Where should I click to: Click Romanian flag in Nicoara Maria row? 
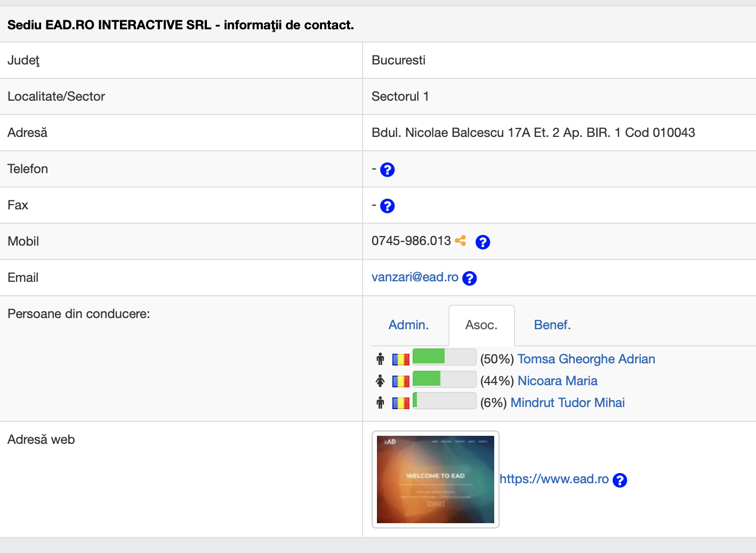pyautogui.click(x=401, y=381)
